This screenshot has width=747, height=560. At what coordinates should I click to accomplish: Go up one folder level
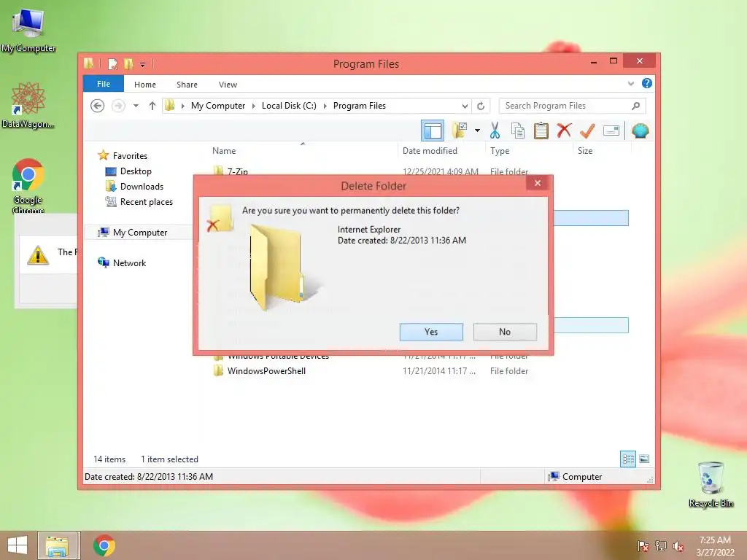click(152, 106)
